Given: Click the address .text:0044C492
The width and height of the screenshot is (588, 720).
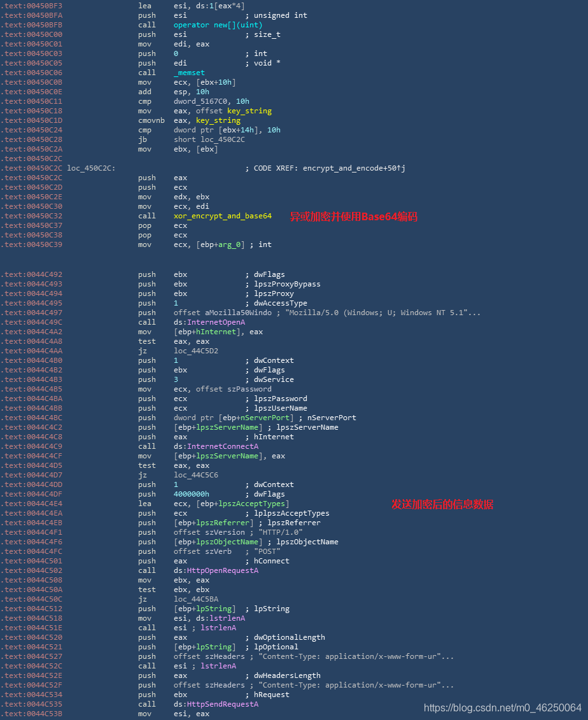Looking at the screenshot, I should point(32,274).
